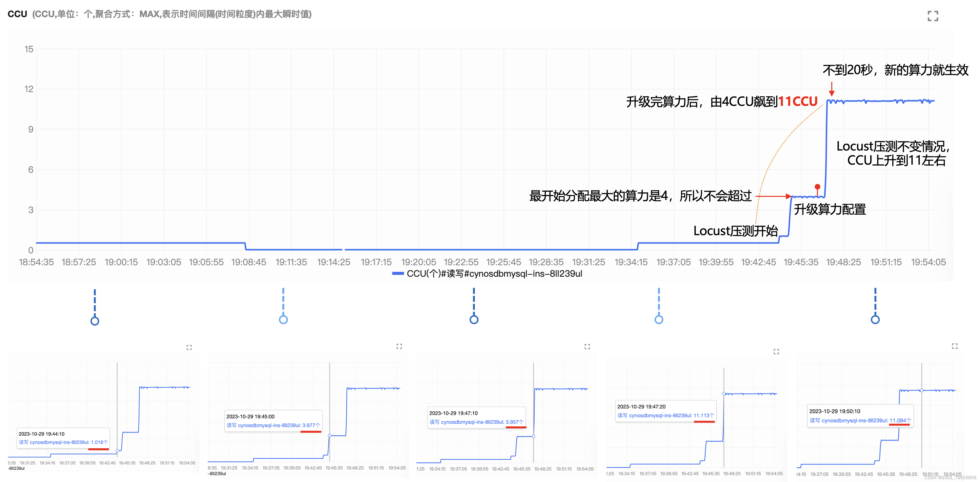Image resolution: width=980 pixels, height=482 pixels.
Task: Click the 19:08:45 x-axis label
Action: click(249, 262)
